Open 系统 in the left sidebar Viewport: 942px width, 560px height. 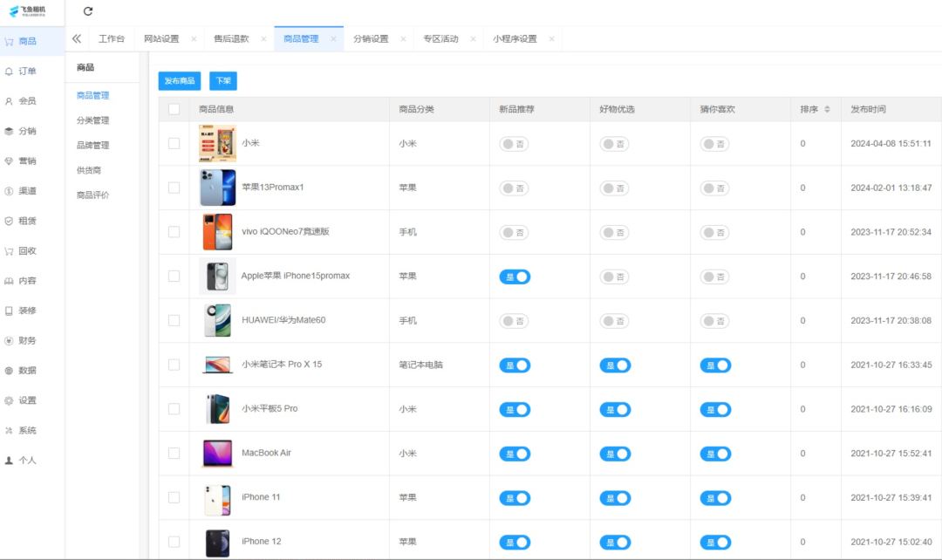[x=27, y=430]
